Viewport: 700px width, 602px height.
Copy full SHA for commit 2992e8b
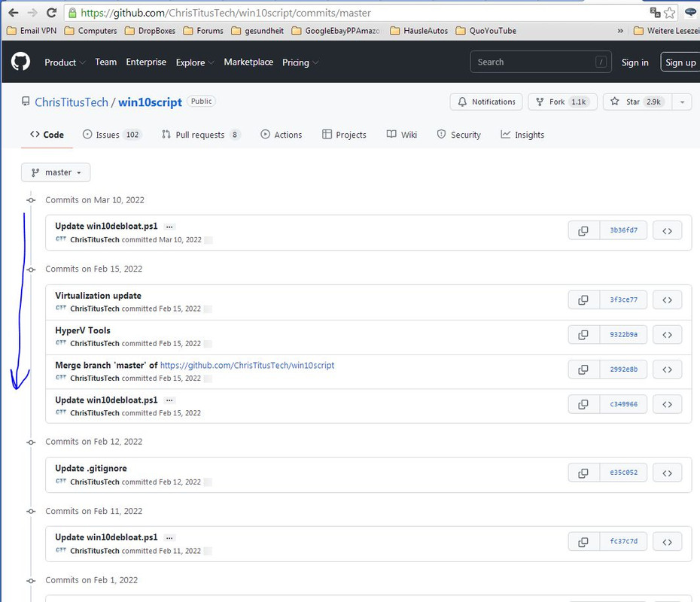(583, 369)
